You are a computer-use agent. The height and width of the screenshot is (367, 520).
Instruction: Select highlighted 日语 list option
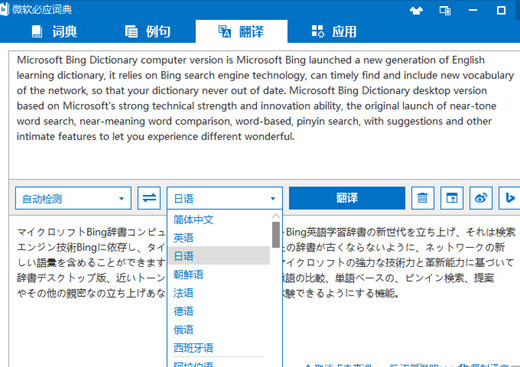[219, 256]
